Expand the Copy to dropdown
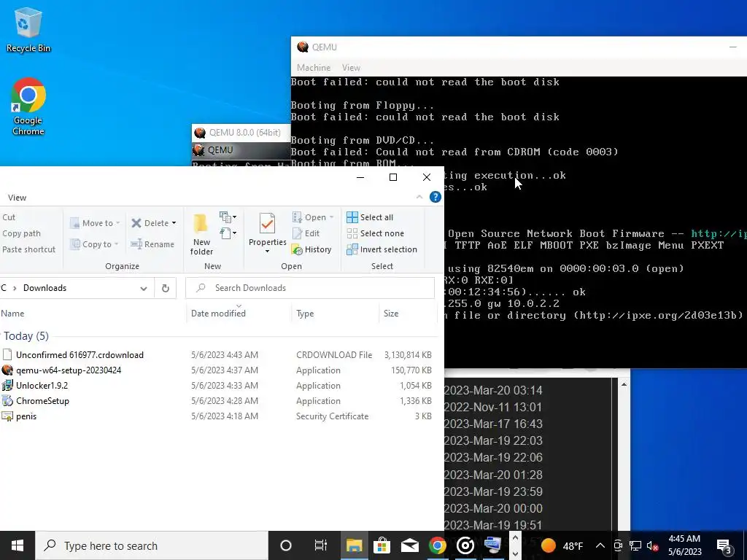747x560 pixels. click(x=116, y=244)
